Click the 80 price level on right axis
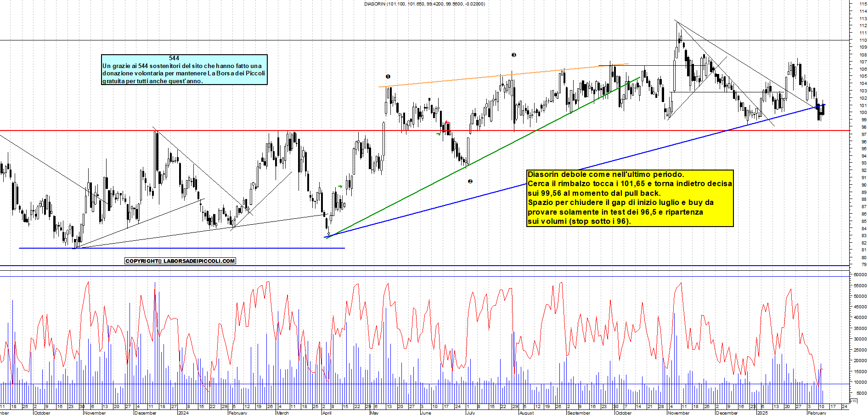The width and height of the screenshot is (868, 415). (864, 257)
